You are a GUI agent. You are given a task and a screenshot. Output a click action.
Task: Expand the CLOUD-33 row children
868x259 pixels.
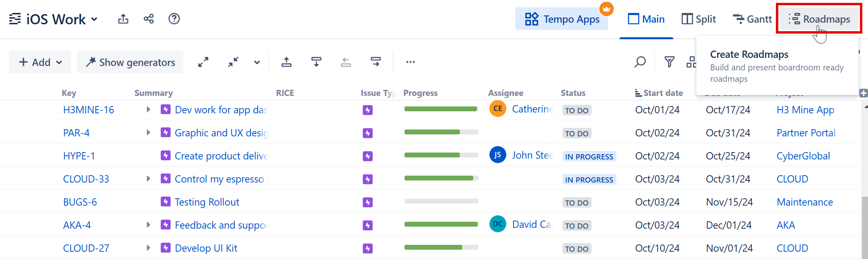(148, 179)
